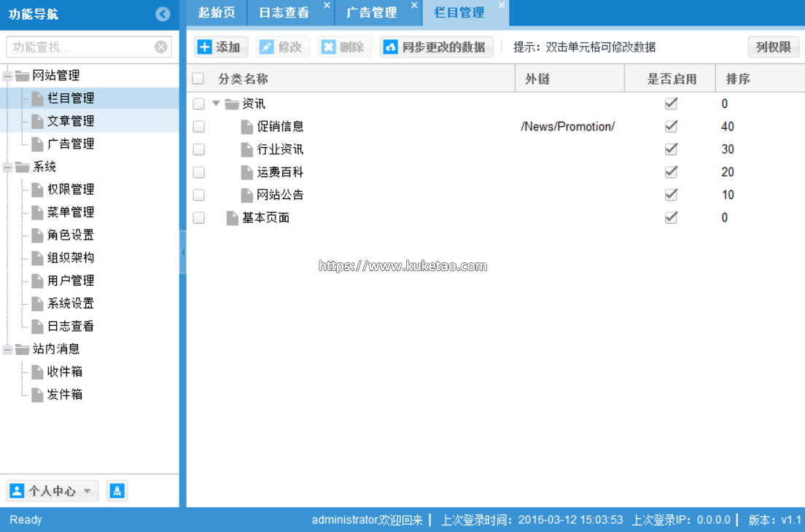805x532 pixels.
Task: Close the 日志查看 tab
Action: [327, 6]
